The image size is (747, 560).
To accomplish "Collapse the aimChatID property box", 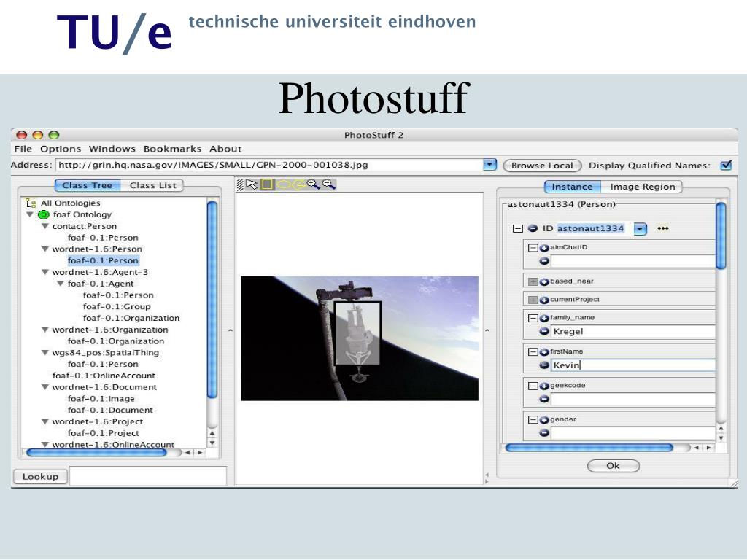I will point(533,248).
